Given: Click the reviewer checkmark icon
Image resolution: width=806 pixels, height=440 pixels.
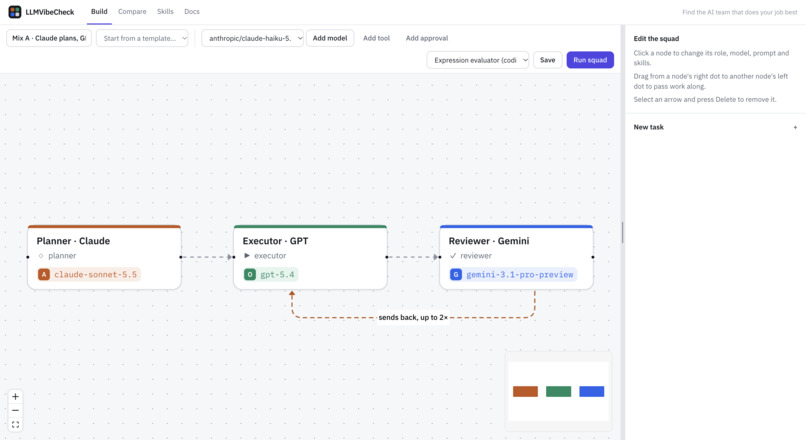Looking at the screenshot, I should (x=453, y=255).
